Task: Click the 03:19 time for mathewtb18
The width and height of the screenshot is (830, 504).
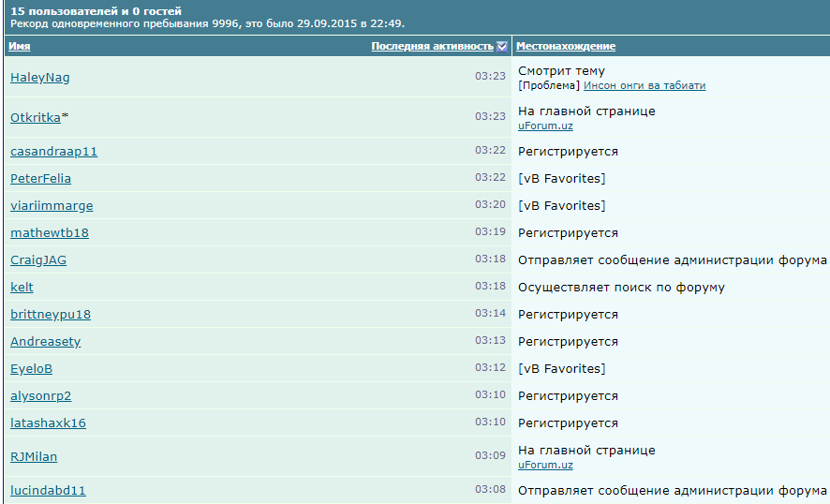Action: click(490, 231)
